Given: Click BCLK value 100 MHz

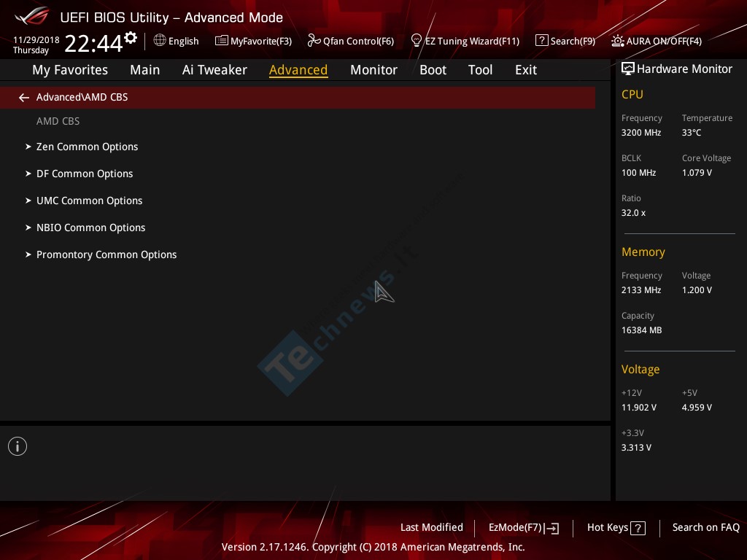Looking at the screenshot, I should pos(638,172).
